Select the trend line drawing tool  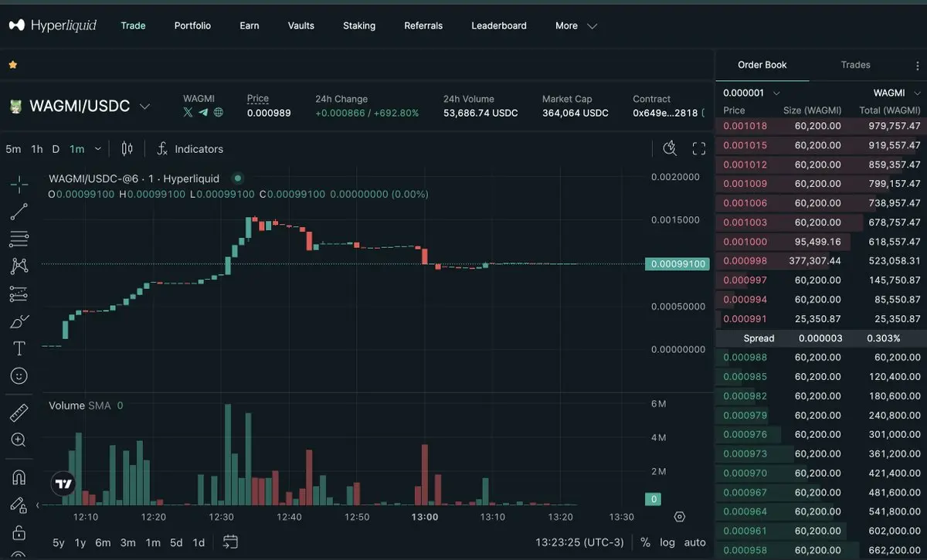point(19,211)
